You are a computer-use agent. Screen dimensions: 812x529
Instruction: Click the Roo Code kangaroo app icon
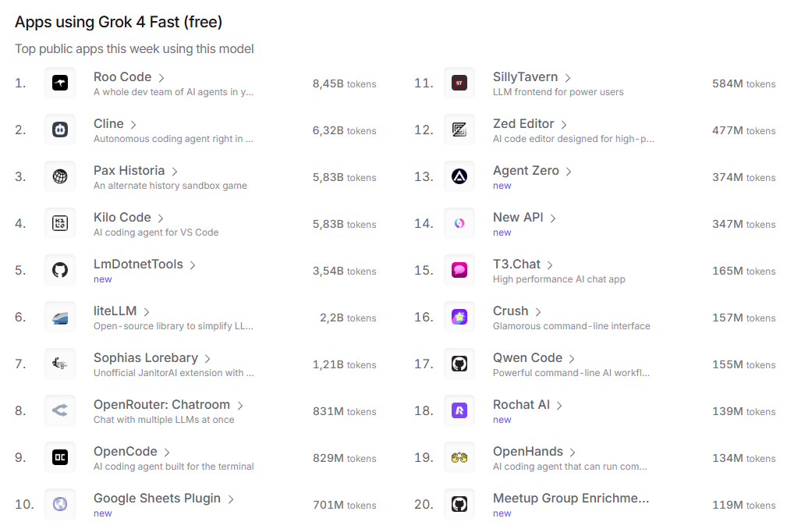pos(60,83)
